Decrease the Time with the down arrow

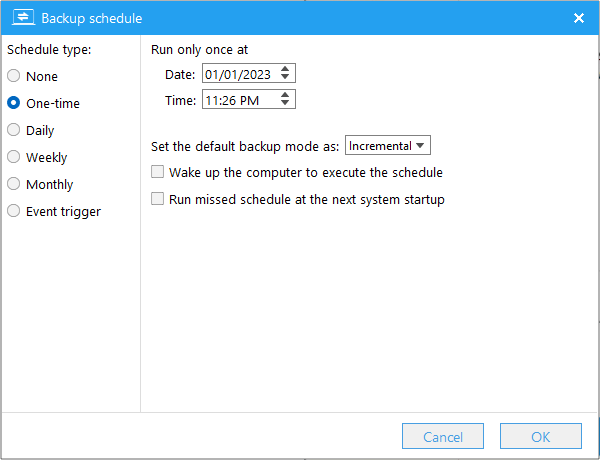pyautogui.click(x=286, y=104)
